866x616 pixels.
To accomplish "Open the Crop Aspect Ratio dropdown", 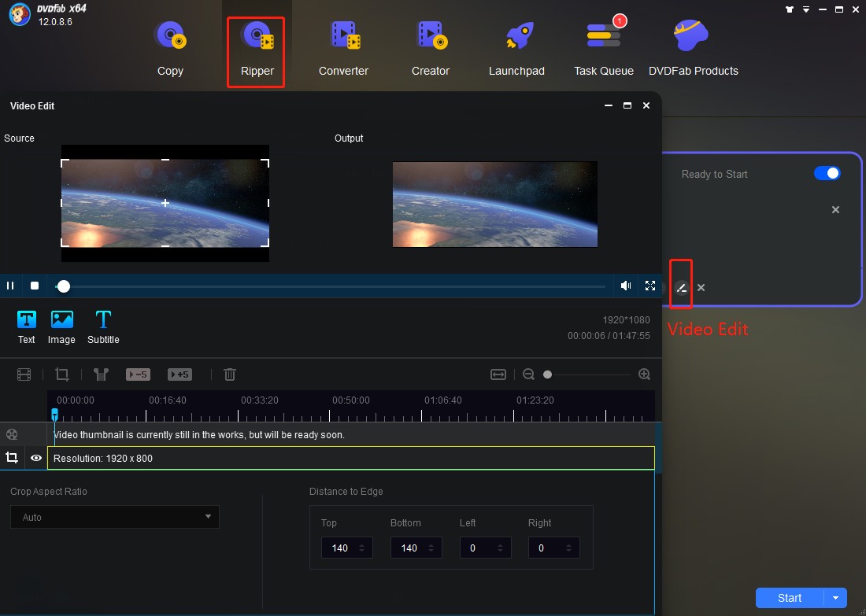I will pos(113,517).
